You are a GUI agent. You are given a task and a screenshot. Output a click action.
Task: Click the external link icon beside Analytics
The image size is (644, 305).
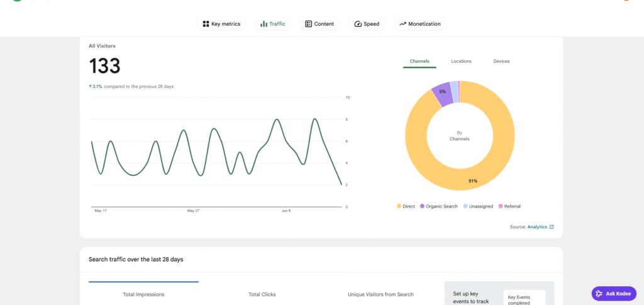click(x=552, y=226)
